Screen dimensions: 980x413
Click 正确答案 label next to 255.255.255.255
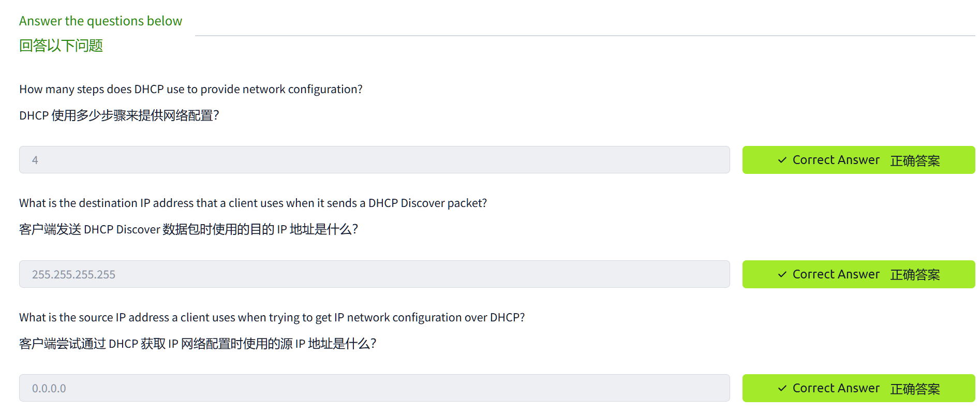(914, 275)
